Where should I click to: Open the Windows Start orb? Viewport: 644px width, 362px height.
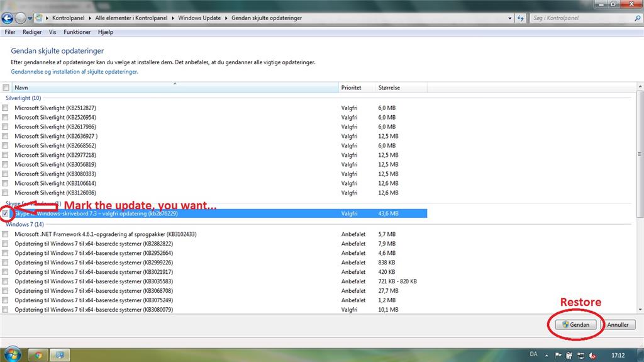tap(13, 354)
